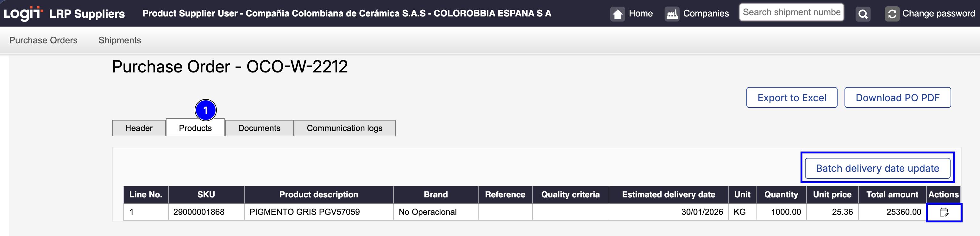This screenshot has width=980, height=236.
Task: Click the Home house icon
Action: tap(618, 14)
